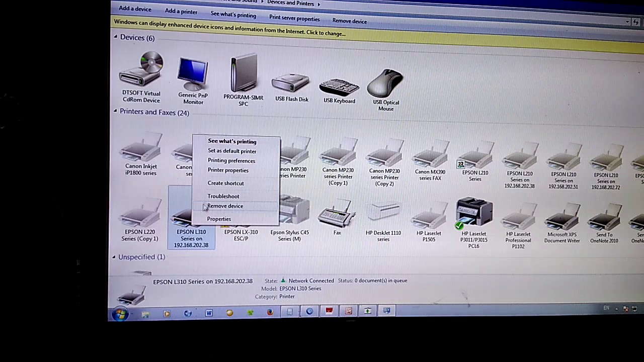Screen dimensions: 644x362
Task: Select the USB Keyboard device icon
Action: click(x=339, y=90)
